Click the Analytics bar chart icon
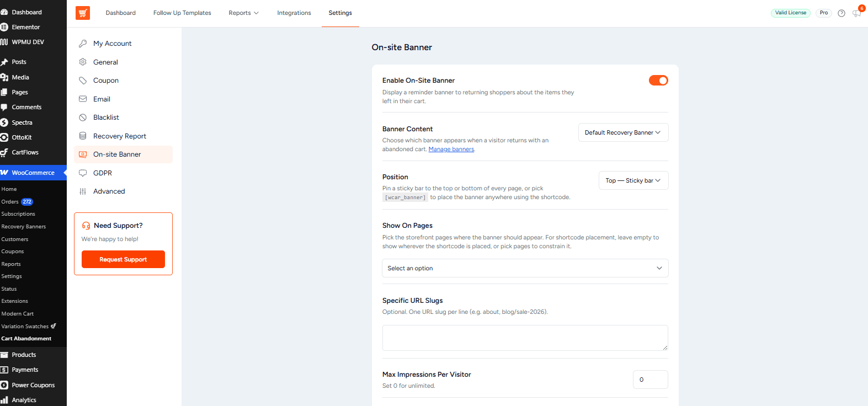The width and height of the screenshot is (868, 406). coord(4,400)
